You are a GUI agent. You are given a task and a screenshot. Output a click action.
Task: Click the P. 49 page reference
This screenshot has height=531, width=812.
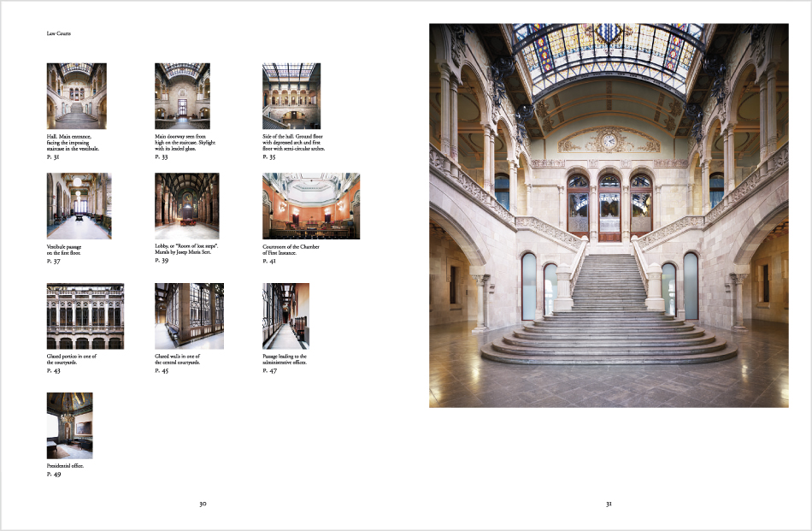pyautogui.click(x=54, y=474)
